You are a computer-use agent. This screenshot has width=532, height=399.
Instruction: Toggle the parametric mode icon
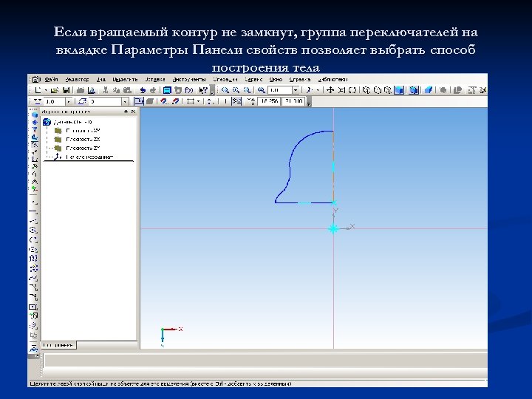(236, 101)
